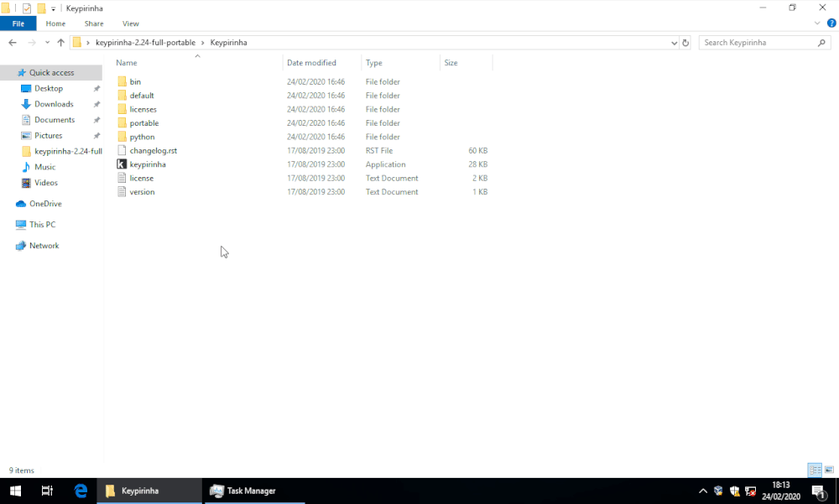
Task: Click the Windows Security tray icon
Action: (735, 491)
